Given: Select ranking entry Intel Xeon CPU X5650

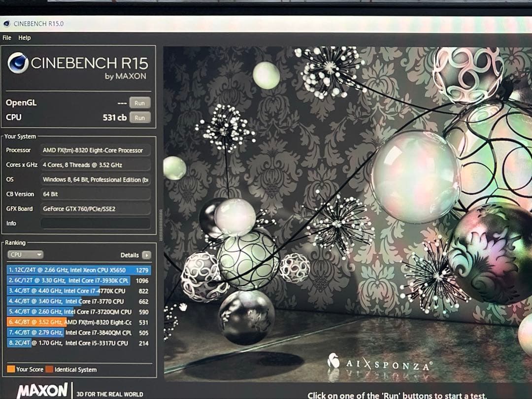Looking at the screenshot, I should 79,270.
